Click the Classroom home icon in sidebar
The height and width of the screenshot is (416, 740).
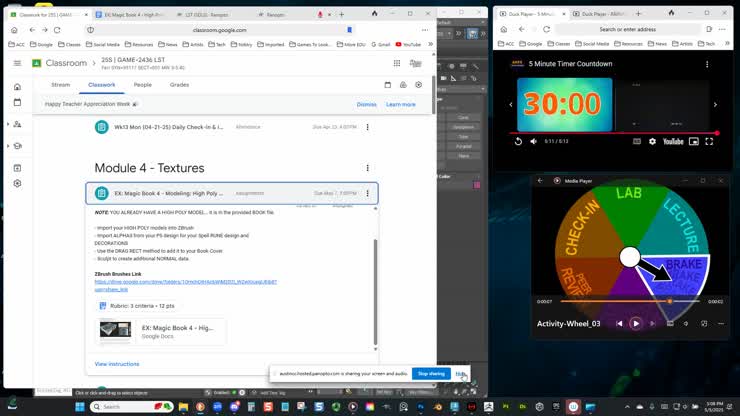(17, 87)
